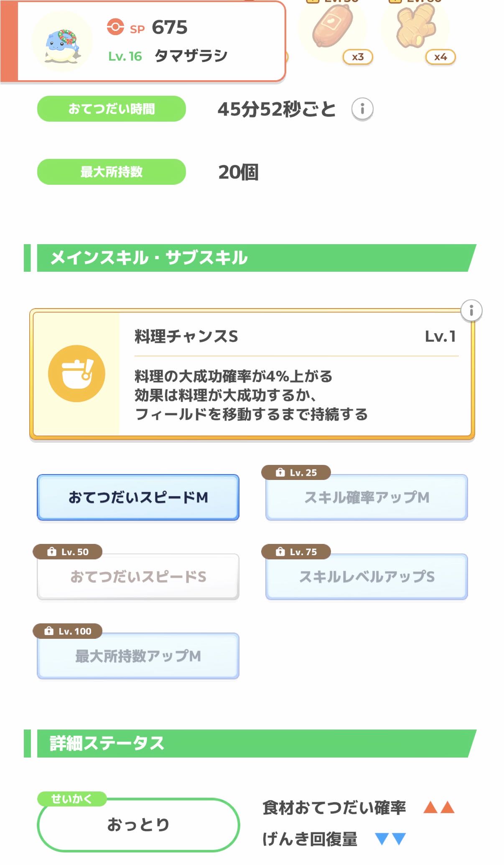Tap the Lv. 100 lock badge
This screenshot has height=865, width=504.
(x=68, y=631)
